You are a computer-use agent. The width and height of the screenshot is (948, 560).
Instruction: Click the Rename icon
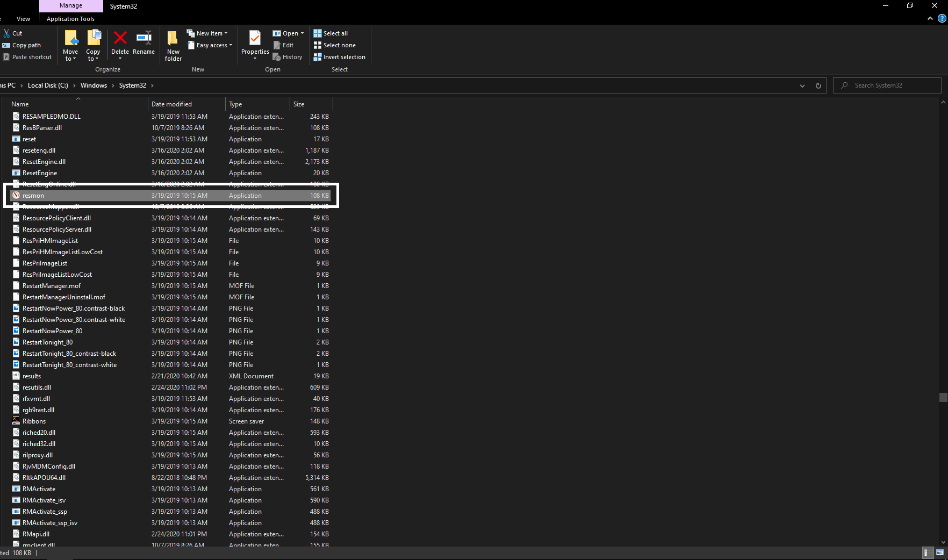pyautogui.click(x=143, y=45)
